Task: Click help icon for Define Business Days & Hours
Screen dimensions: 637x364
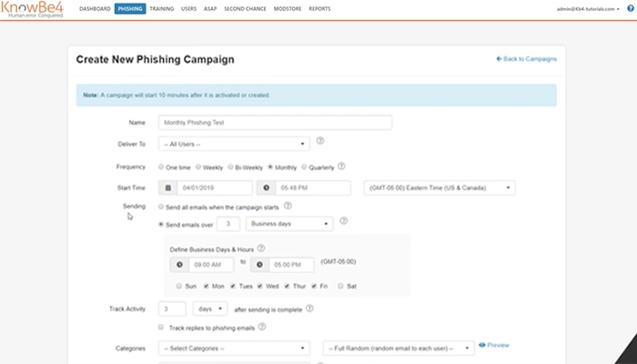Action: (261, 248)
